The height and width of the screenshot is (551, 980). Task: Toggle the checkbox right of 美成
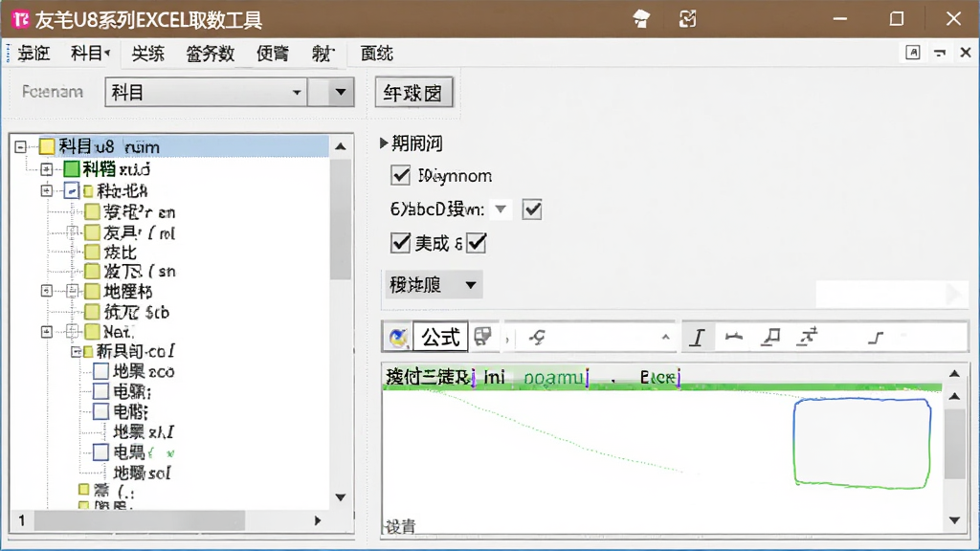(x=477, y=242)
